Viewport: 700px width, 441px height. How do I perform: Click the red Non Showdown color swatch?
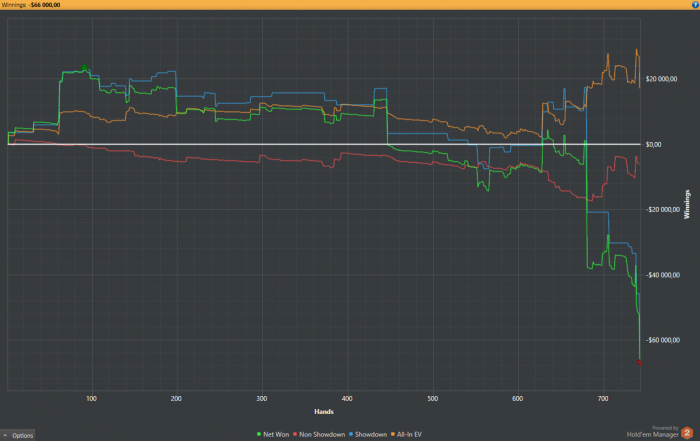pyautogui.click(x=295, y=434)
